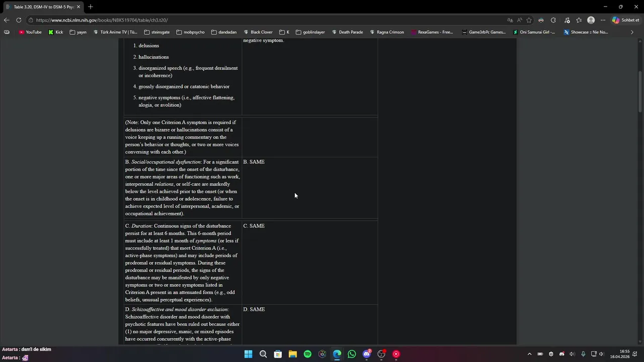Click 'Social/occupational dysfunction' heading text
Image resolution: width=644 pixels, height=362 pixels.
[166, 162]
